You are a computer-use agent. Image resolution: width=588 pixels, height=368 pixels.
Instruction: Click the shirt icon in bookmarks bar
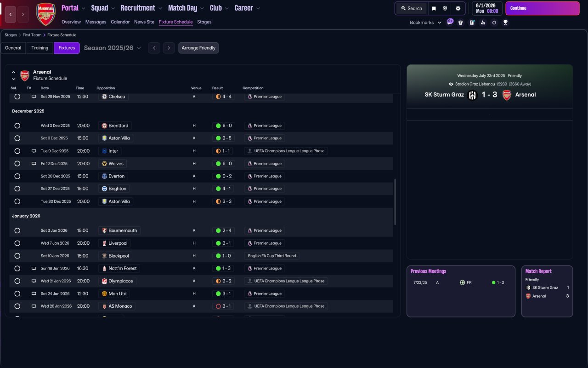point(461,23)
